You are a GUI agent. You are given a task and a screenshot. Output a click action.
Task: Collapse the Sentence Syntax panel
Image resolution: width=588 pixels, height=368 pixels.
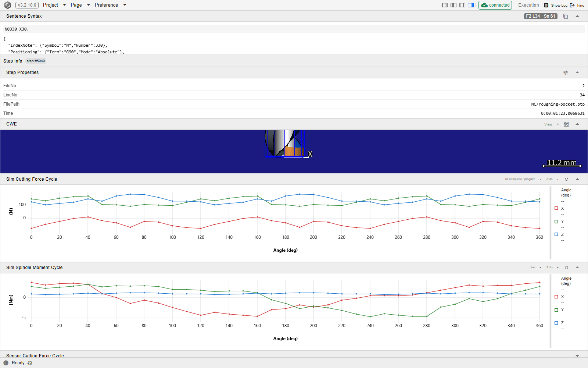(x=577, y=16)
